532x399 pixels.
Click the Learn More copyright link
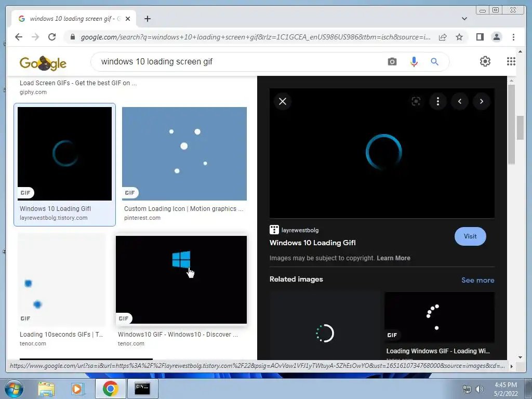coord(393,258)
